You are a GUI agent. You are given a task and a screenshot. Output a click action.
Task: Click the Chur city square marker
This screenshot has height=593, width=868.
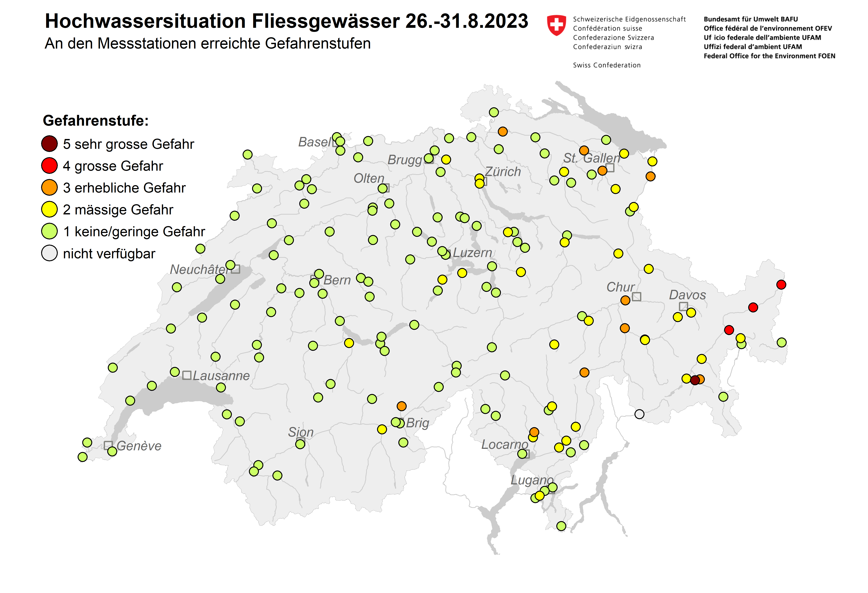coord(637,296)
